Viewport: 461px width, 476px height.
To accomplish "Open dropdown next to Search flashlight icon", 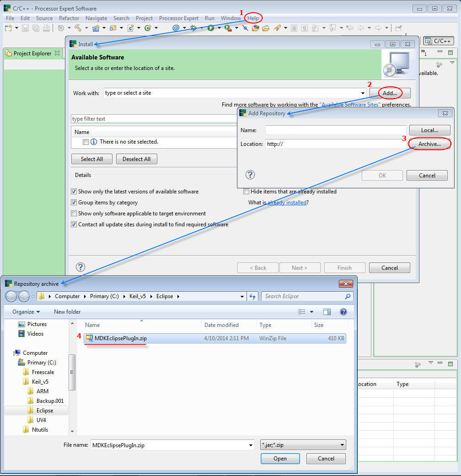I will [285, 28].
